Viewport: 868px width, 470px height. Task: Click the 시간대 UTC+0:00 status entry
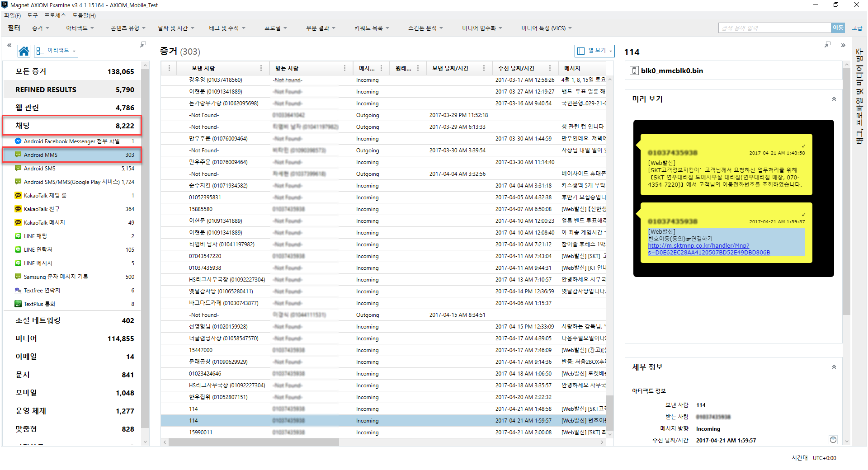click(814, 458)
